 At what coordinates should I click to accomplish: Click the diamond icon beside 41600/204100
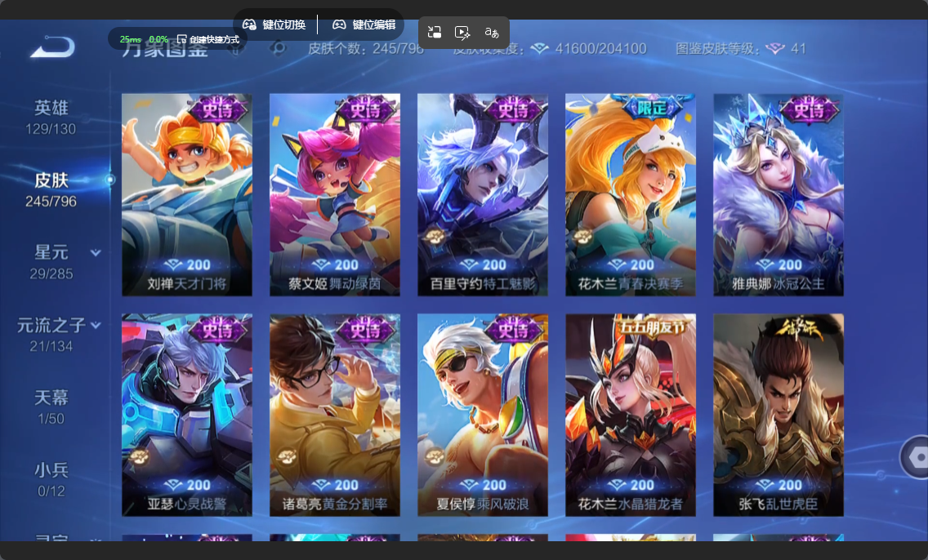(x=539, y=48)
